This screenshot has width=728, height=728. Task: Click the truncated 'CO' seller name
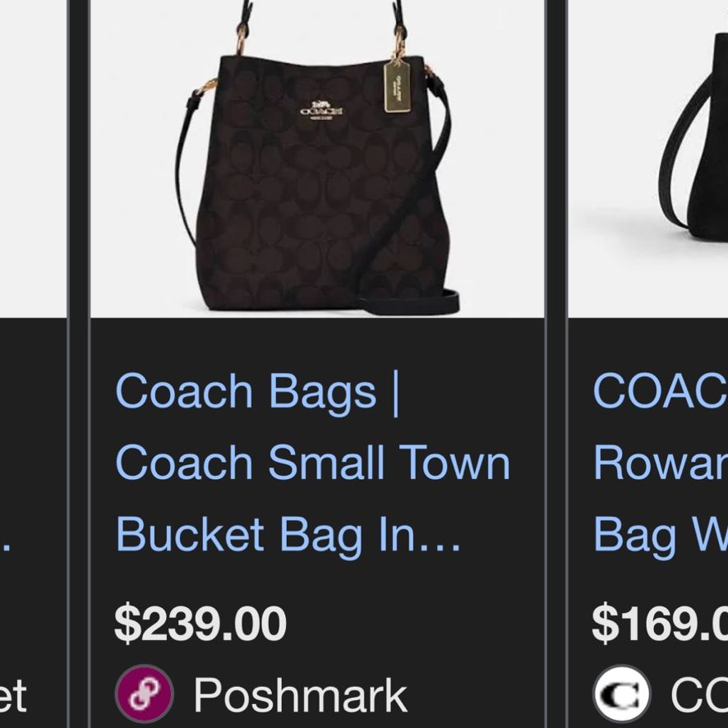[x=699, y=695]
